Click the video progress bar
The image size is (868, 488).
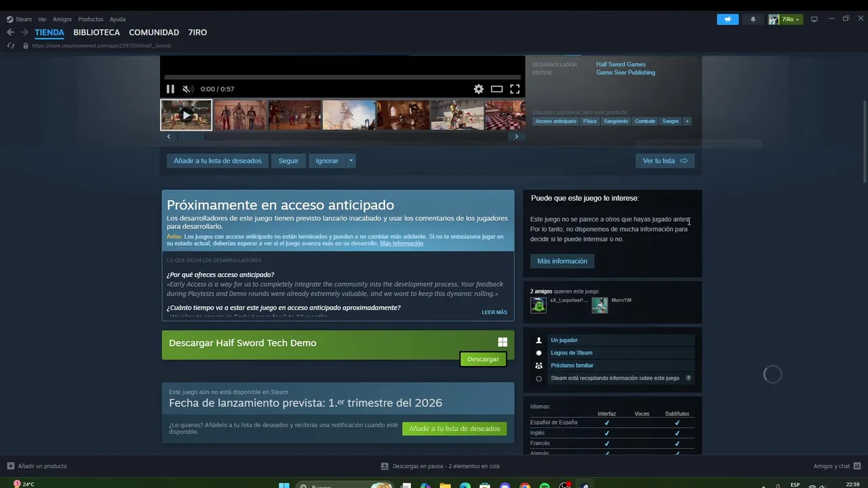tap(342, 77)
